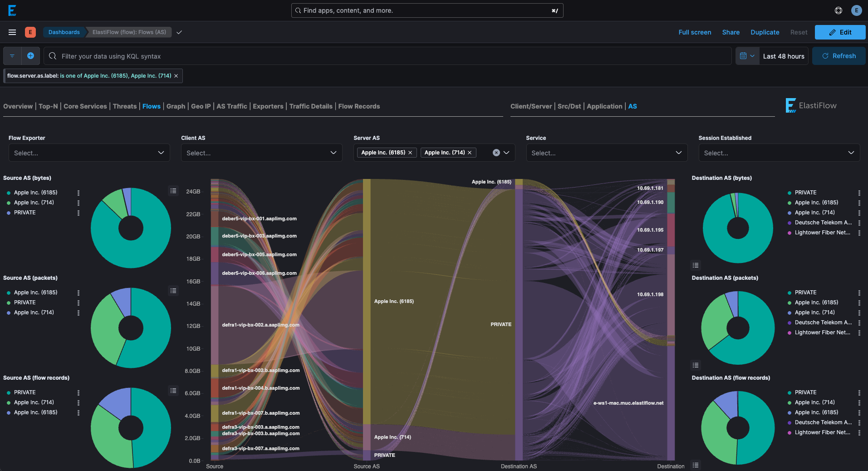Click the saved checkmark next to dashboard title
This screenshot has height=471, width=868.
click(179, 32)
